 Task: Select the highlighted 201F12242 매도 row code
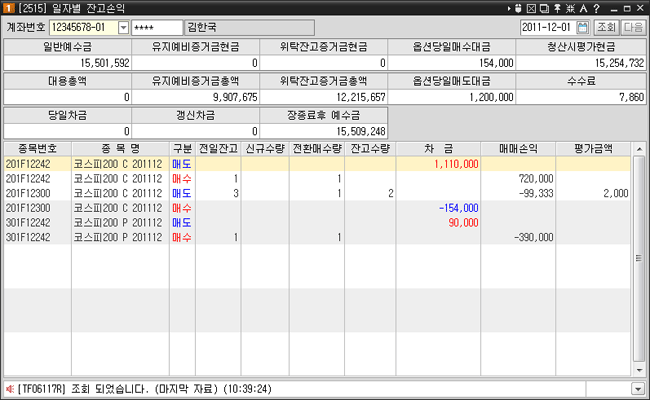click(x=28, y=164)
